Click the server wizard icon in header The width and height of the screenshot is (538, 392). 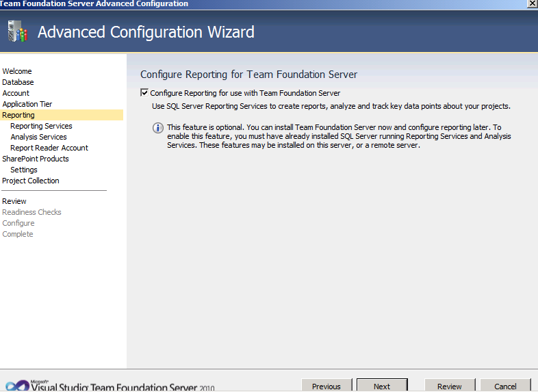(18, 31)
